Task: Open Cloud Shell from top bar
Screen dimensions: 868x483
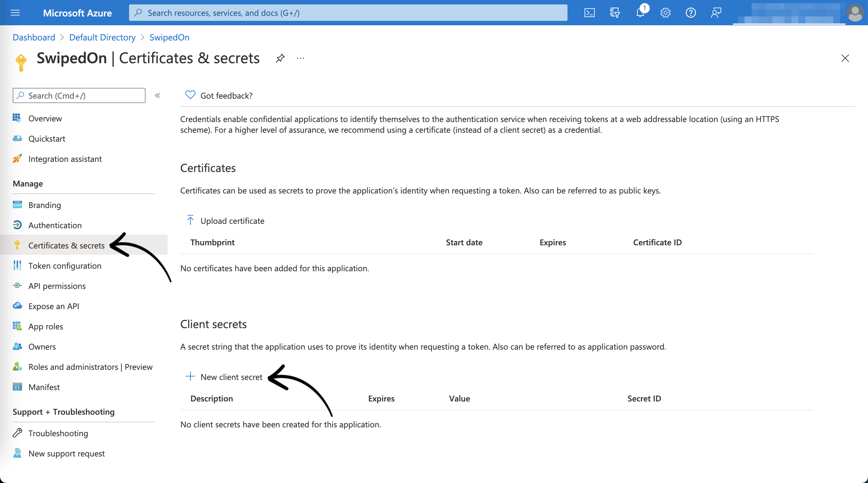Action: pyautogui.click(x=589, y=13)
